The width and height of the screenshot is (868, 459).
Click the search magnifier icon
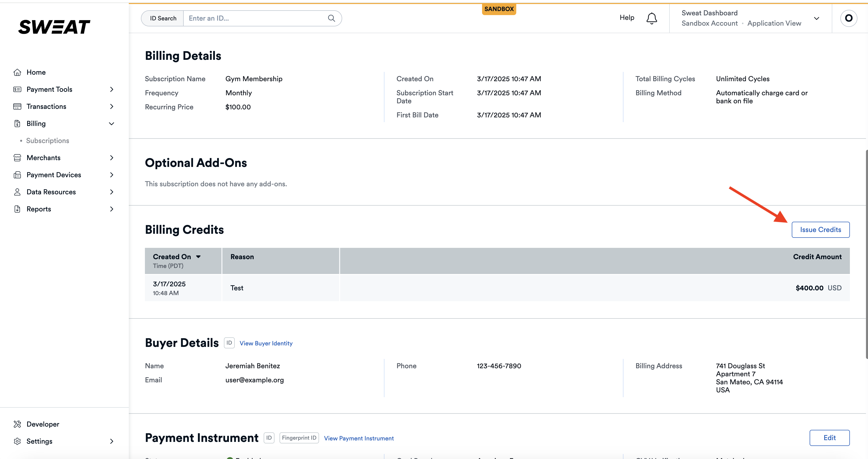click(x=332, y=18)
